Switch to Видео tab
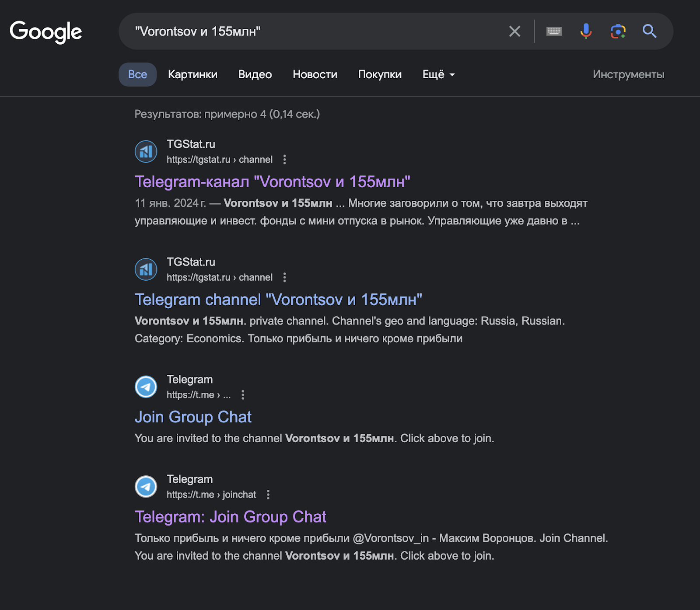 255,74
